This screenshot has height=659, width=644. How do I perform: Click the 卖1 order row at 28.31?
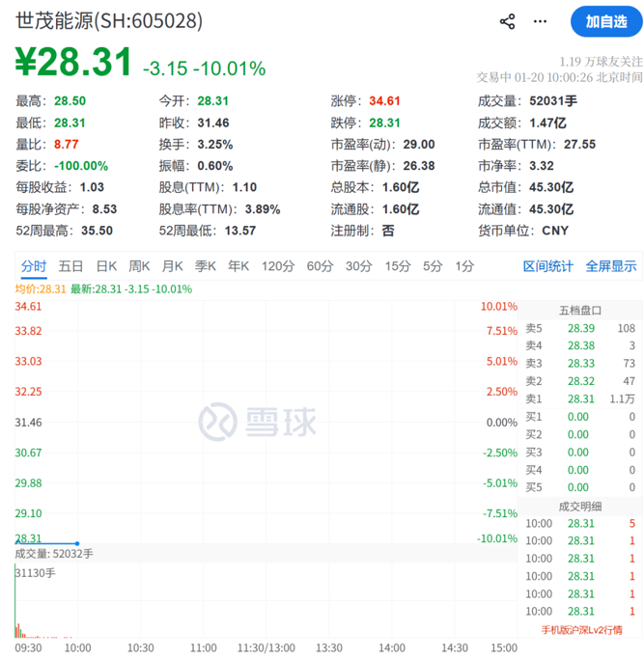pos(580,398)
